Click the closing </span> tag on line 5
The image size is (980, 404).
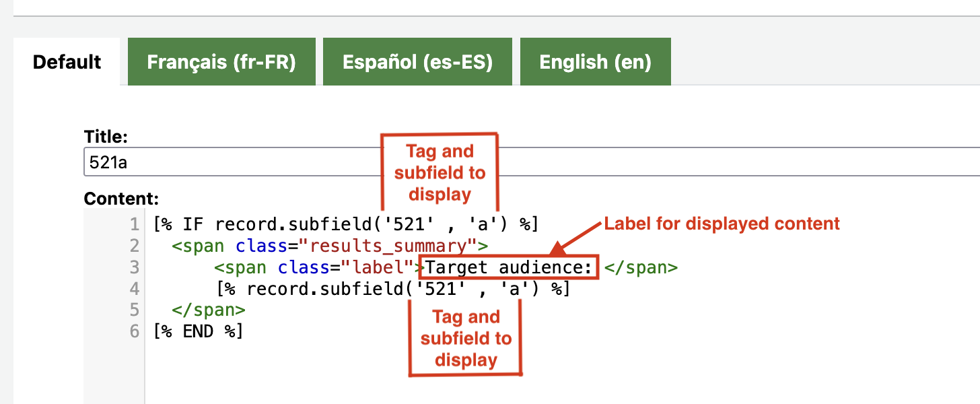[209, 310]
